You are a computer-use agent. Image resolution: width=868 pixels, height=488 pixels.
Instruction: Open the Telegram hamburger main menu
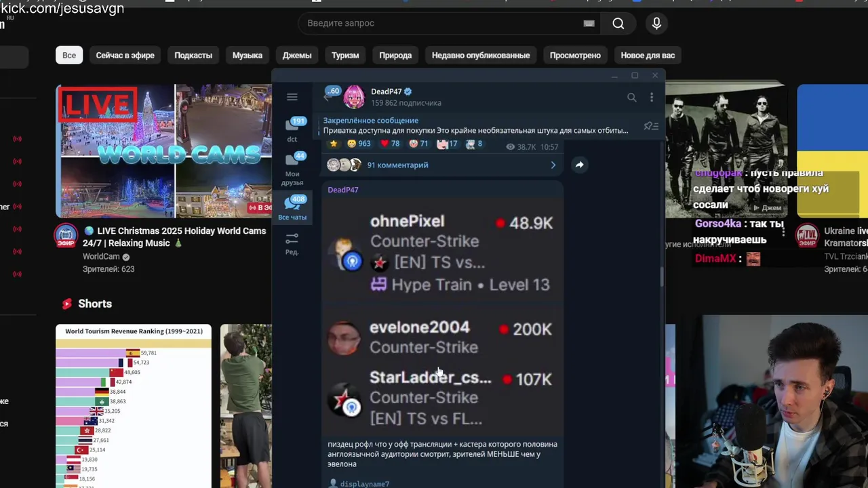tap(292, 97)
